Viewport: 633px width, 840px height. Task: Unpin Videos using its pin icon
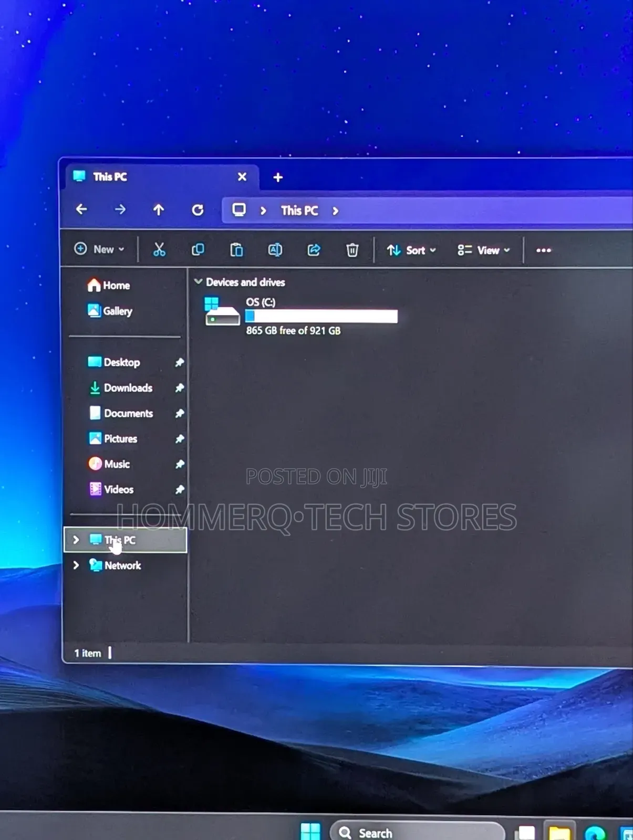coord(179,489)
